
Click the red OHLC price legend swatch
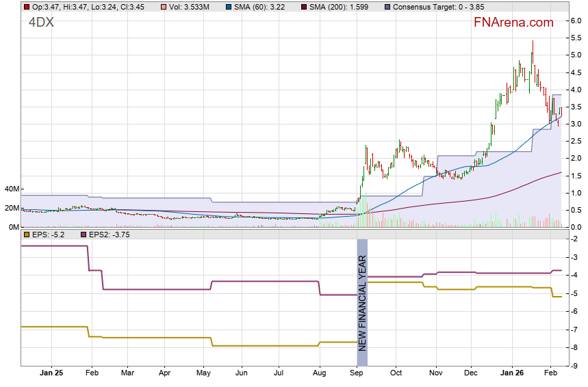(x=27, y=7)
